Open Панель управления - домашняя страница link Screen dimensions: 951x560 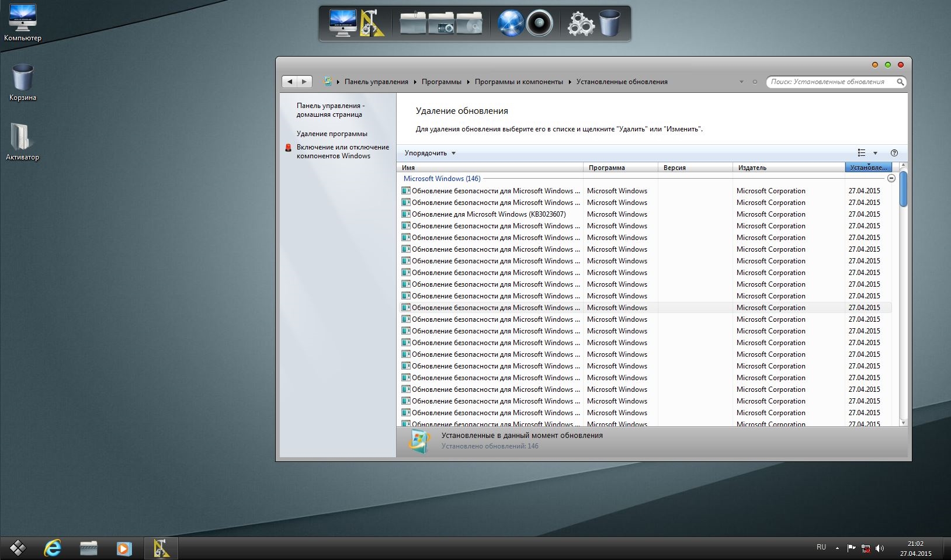[x=330, y=110]
